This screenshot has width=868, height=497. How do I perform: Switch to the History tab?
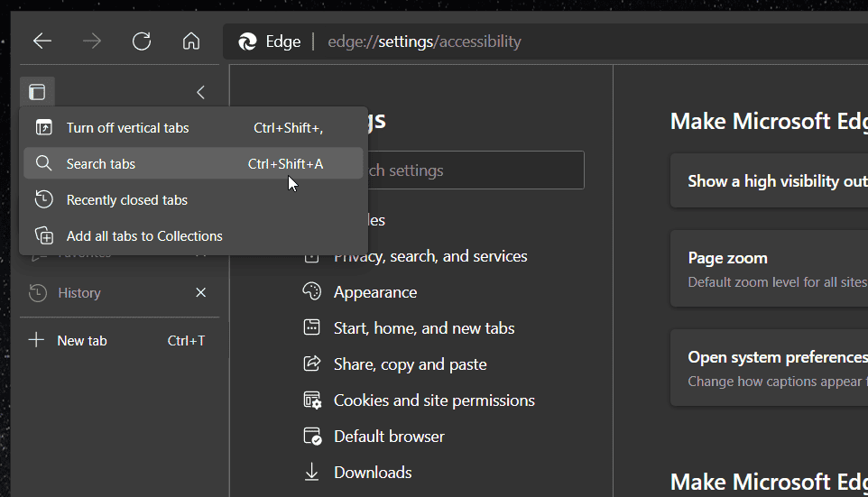point(119,292)
